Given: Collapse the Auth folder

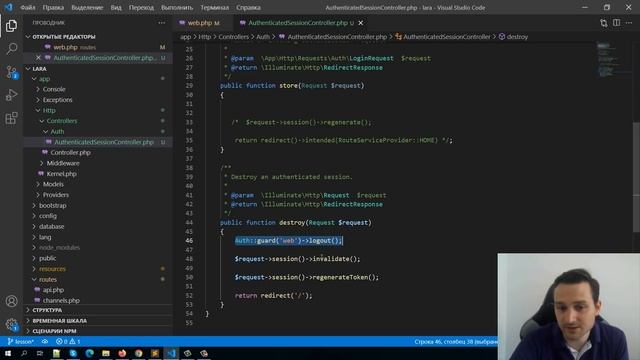Looking at the screenshot, I should pos(57,132).
